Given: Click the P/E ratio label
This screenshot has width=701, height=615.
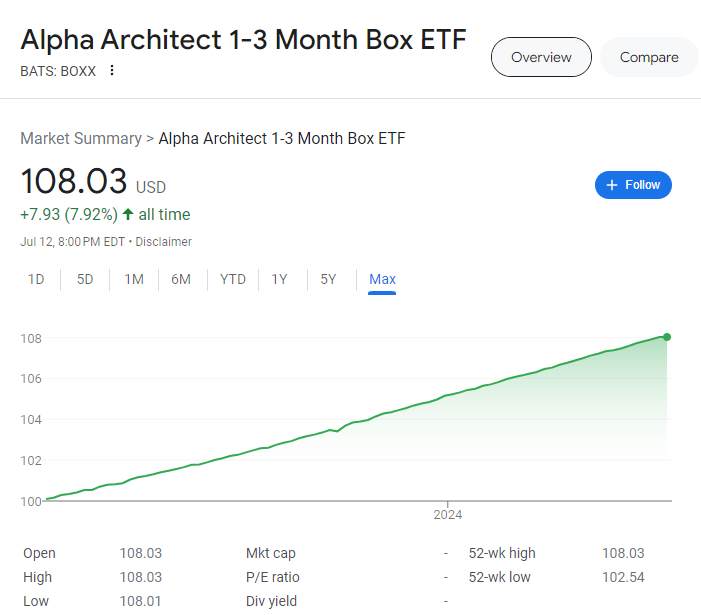Looking at the screenshot, I should click(x=272, y=577).
